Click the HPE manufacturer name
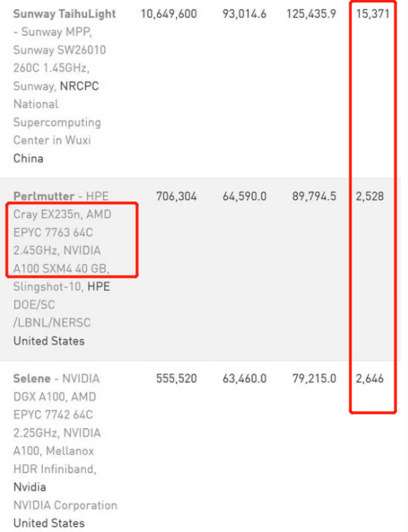 click(99, 286)
